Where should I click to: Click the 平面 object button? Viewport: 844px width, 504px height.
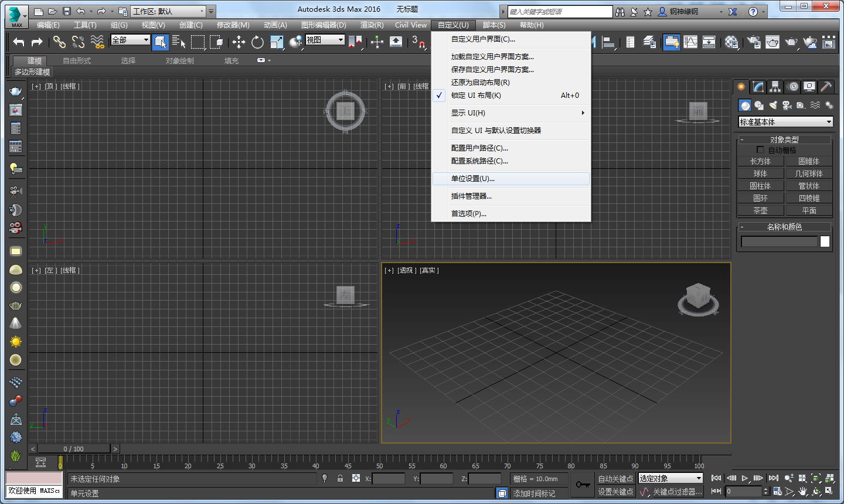[x=809, y=210]
